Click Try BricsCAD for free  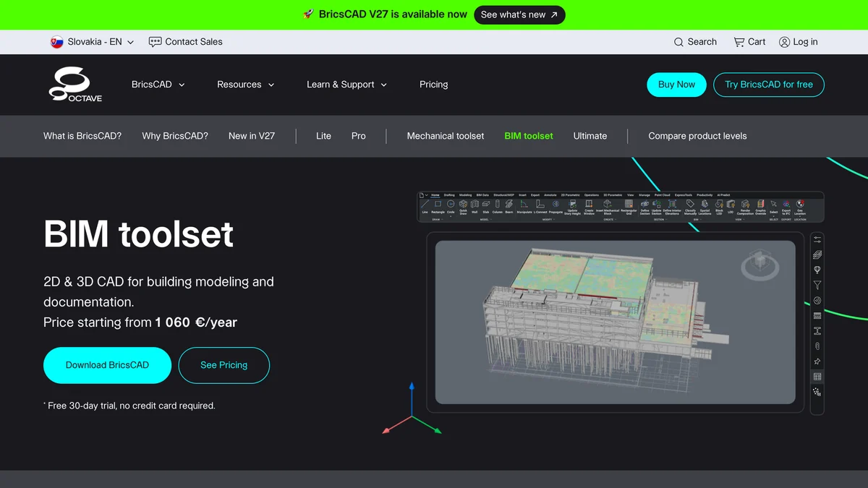tap(769, 85)
